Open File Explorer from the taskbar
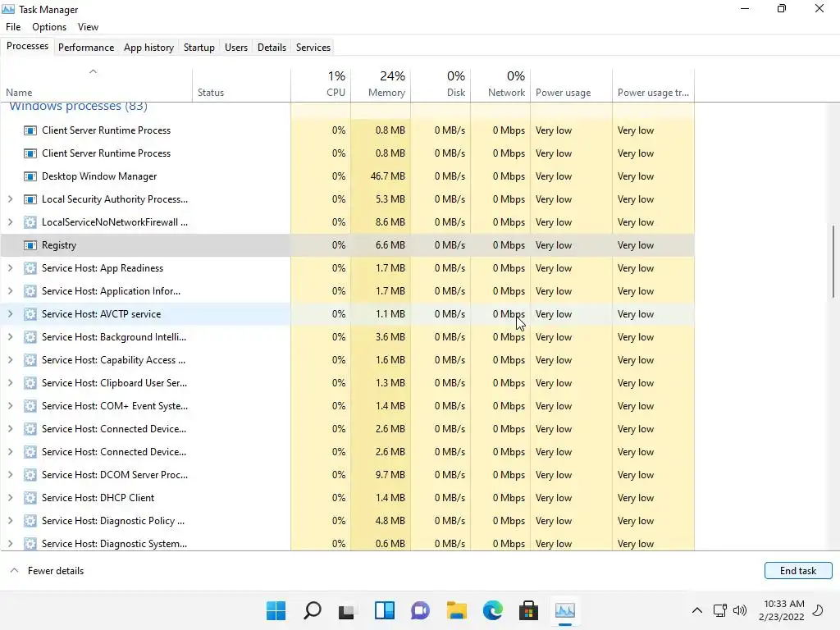This screenshot has height=630, width=840. click(456, 610)
